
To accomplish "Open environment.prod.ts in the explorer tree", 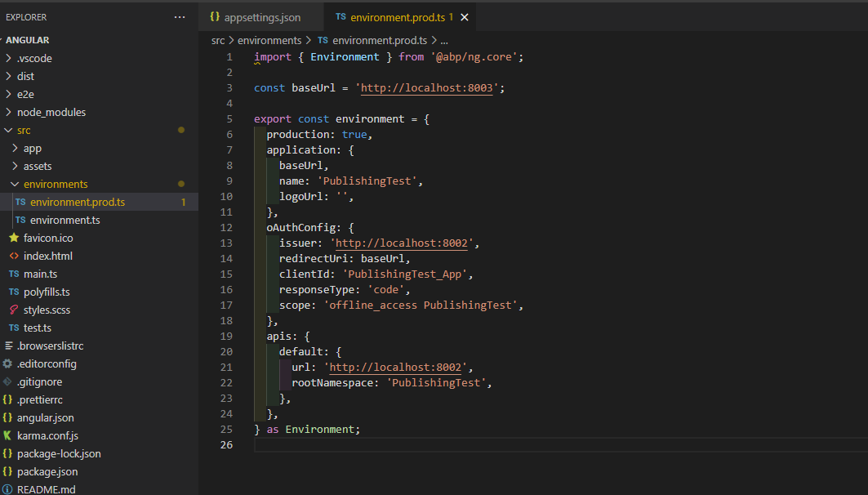I will pos(78,202).
